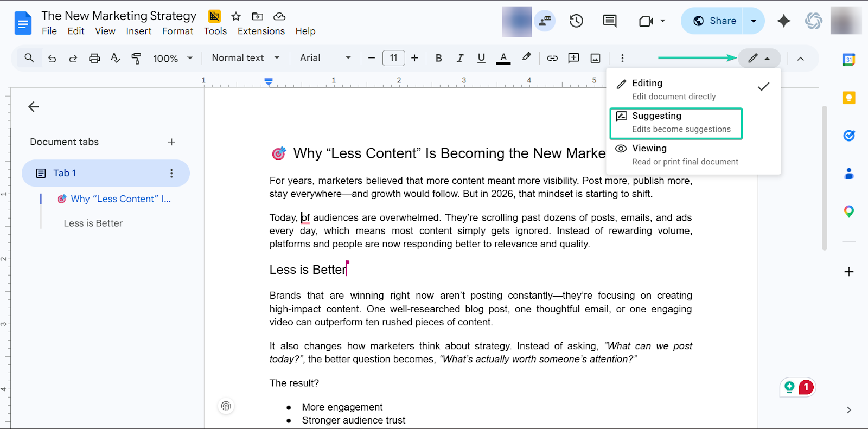This screenshot has width=868, height=429.
Task: Expand the Arial font dropdown
Action: click(325, 58)
